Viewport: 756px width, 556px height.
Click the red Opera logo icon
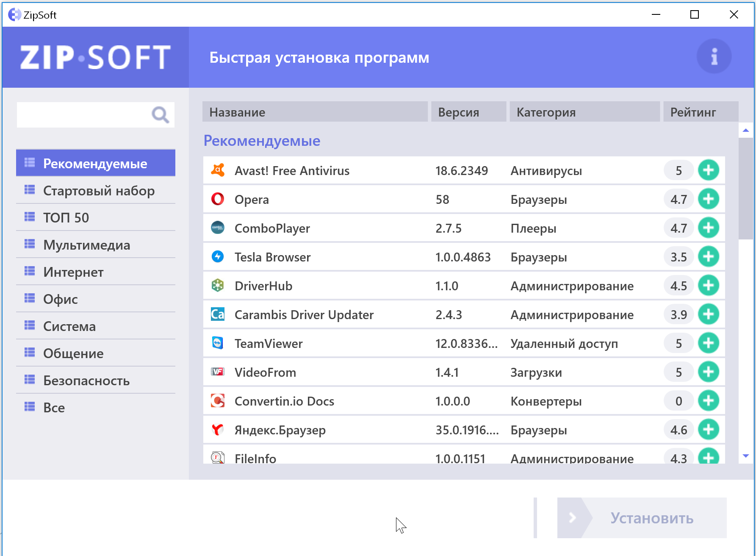218,199
